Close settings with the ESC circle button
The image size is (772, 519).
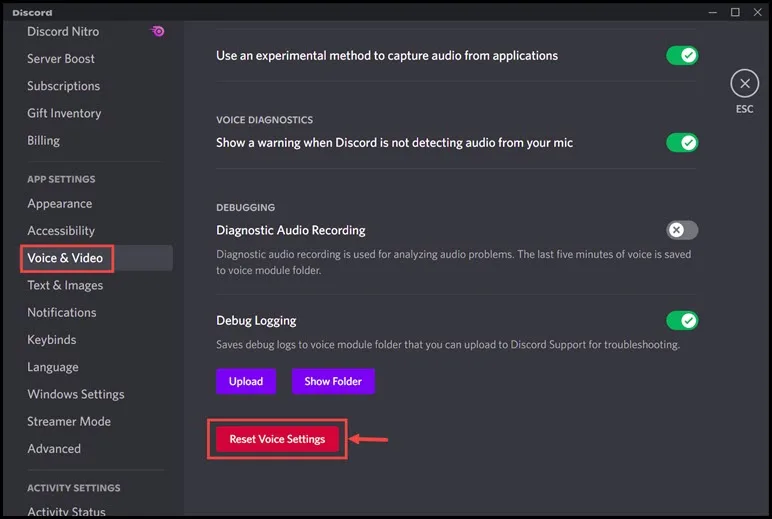click(x=744, y=83)
